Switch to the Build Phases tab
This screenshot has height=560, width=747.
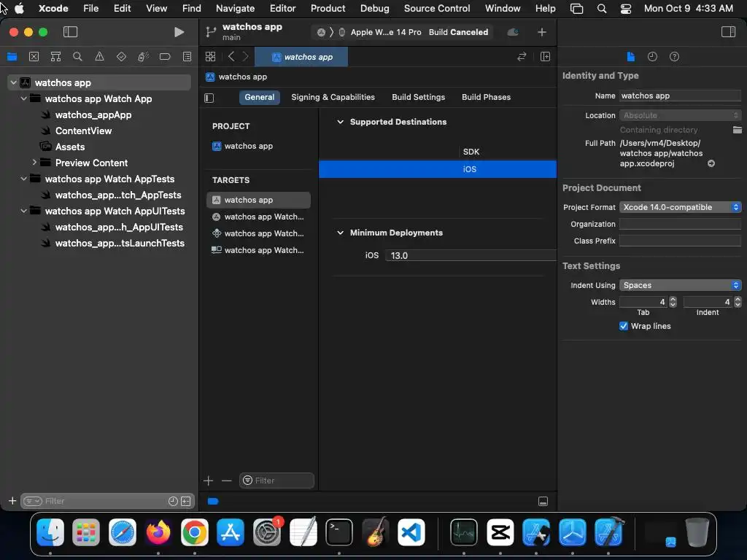(486, 97)
